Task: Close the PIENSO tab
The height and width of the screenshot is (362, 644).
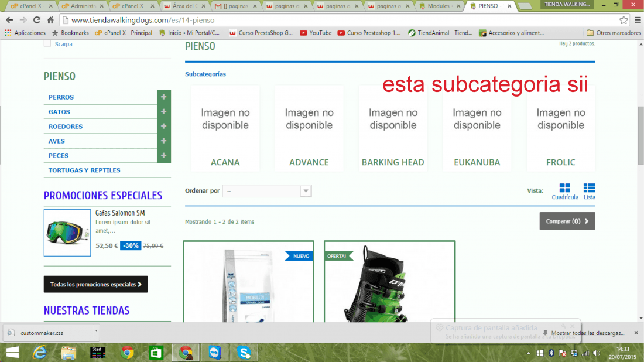Action: click(x=509, y=6)
